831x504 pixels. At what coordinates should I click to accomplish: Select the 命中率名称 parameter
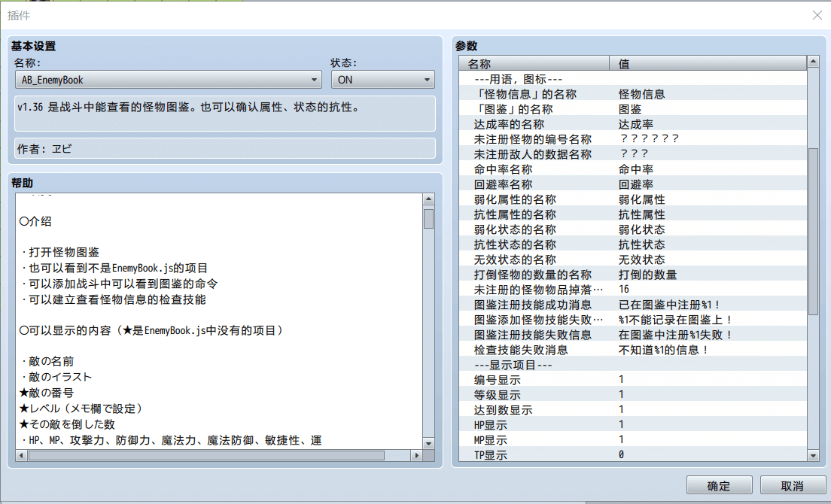pos(633,169)
